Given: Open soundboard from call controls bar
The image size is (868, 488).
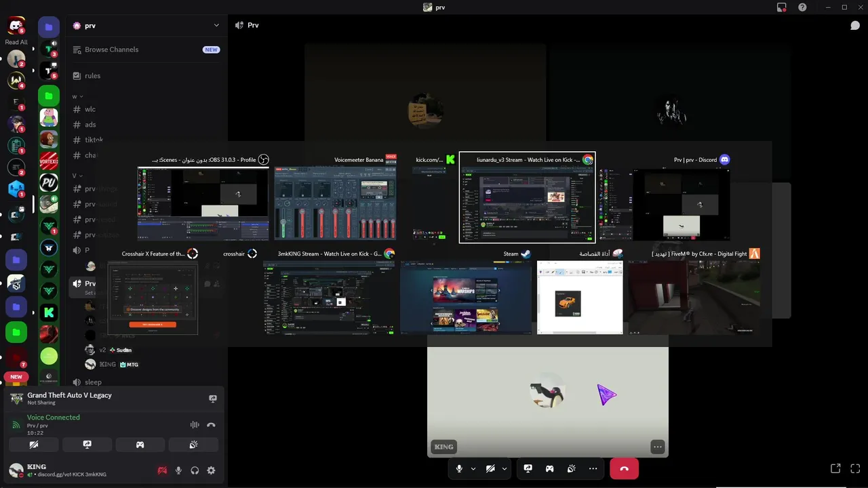Looking at the screenshot, I should pyautogui.click(x=571, y=468).
